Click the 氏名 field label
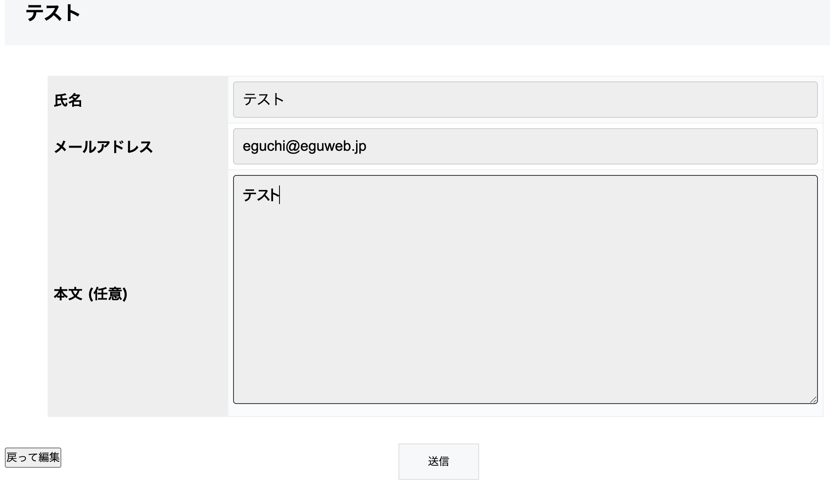The width and height of the screenshot is (830, 504). [68, 100]
